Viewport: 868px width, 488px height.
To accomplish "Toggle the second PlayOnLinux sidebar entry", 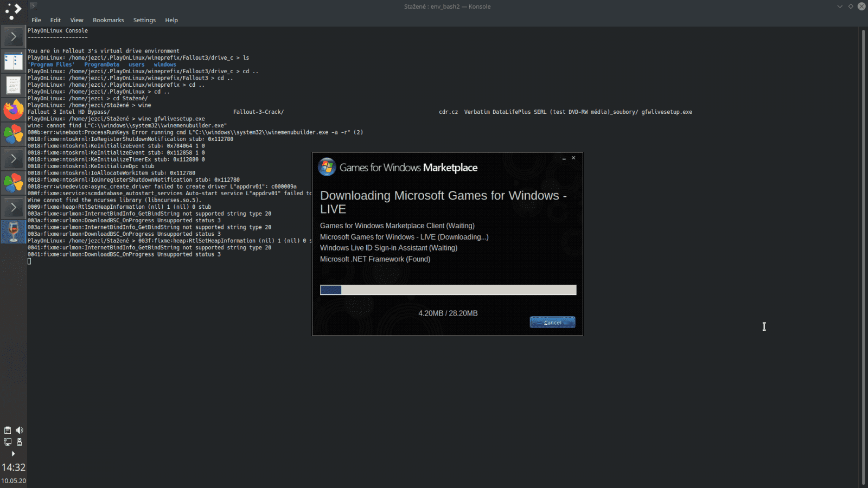I will pyautogui.click(x=13, y=183).
